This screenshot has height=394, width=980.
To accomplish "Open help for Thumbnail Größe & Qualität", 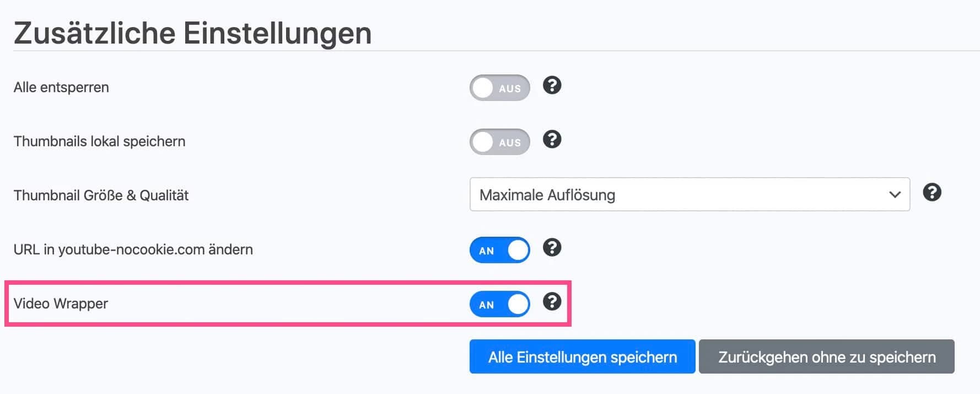I will click(933, 194).
